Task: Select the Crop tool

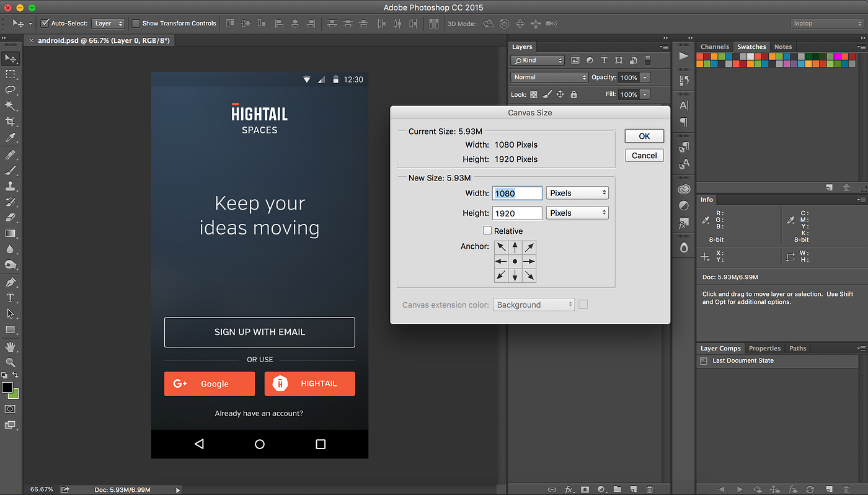Action: (x=11, y=122)
